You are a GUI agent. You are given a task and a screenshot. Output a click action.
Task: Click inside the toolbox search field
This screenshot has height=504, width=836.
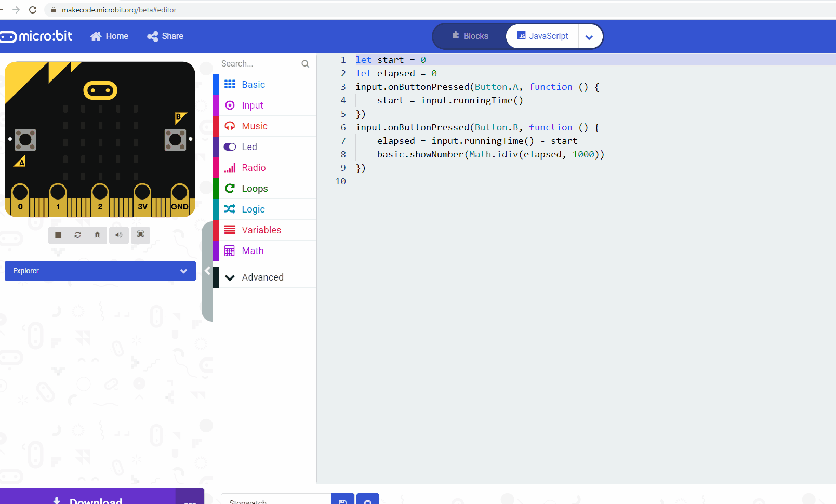coord(260,63)
